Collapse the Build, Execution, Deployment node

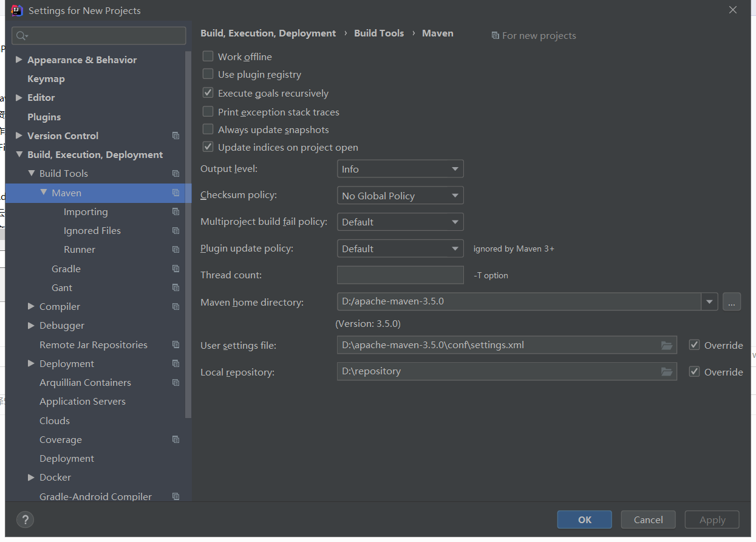tap(19, 154)
